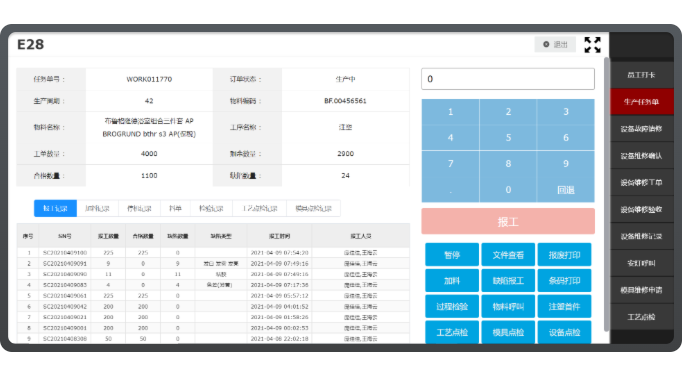Switch to the 检验记录 tab
The image size is (682, 377).
coord(211,208)
